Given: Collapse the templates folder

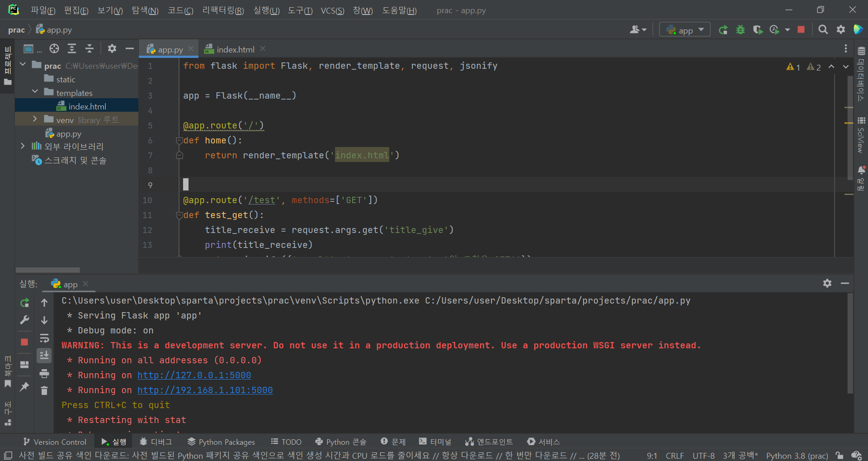Looking at the screenshot, I should pos(35,92).
